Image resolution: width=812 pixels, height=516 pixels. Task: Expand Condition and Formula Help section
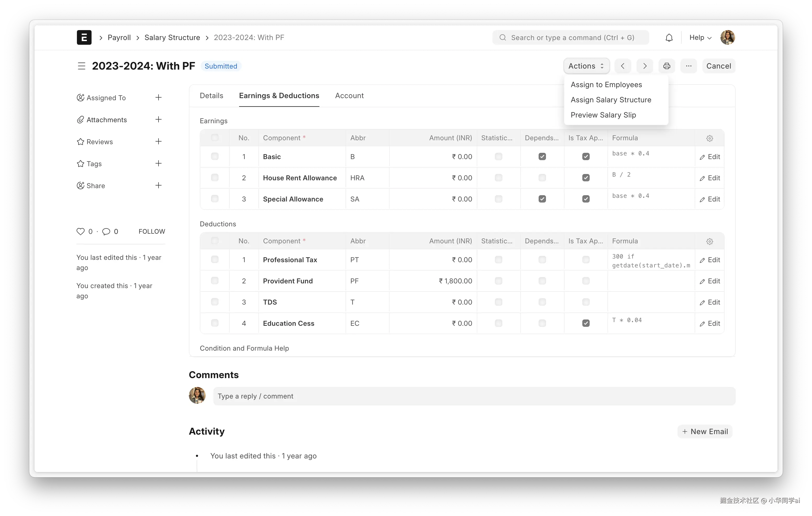(244, 348)
